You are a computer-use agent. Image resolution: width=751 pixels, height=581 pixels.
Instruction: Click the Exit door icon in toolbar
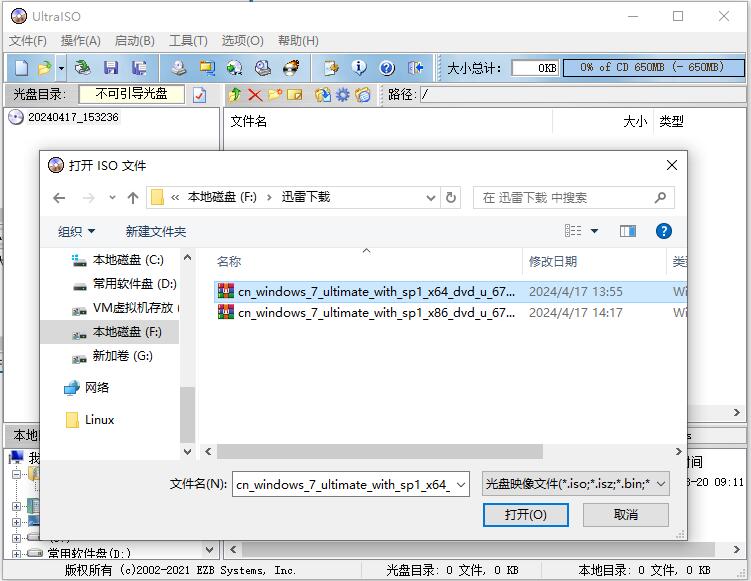coord(415,68)
